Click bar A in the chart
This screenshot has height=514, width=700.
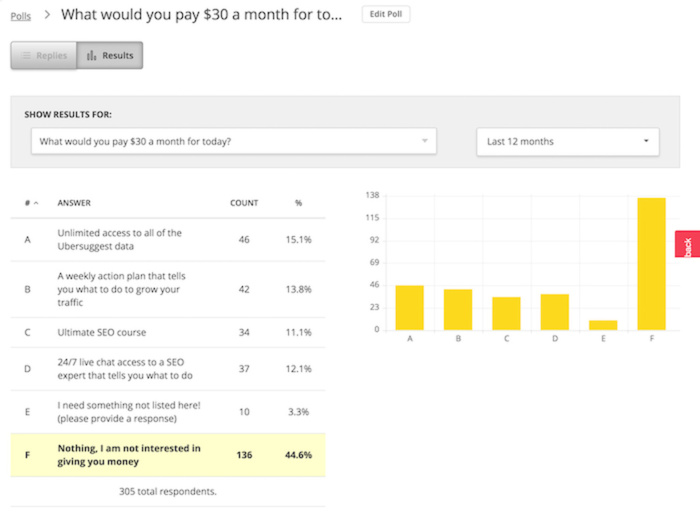[409, 307]
